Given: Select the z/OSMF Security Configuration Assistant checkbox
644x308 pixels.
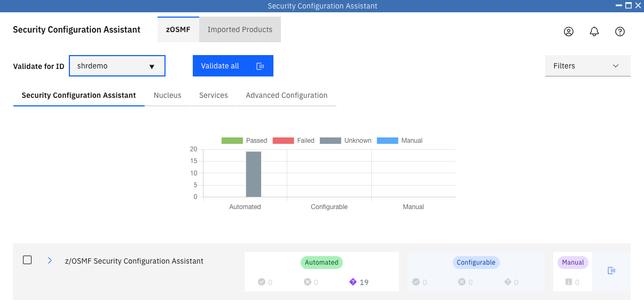Looking at the screenshot, I should pos(27,260).
